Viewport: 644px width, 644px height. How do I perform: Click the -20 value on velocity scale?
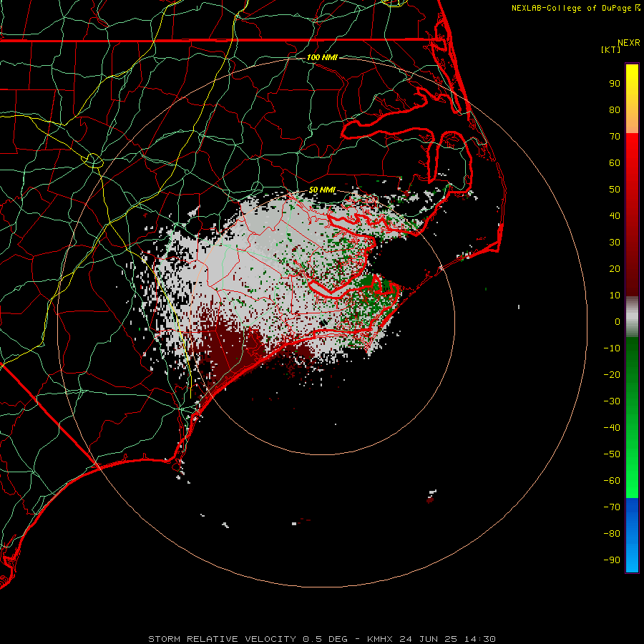(612, 375)
